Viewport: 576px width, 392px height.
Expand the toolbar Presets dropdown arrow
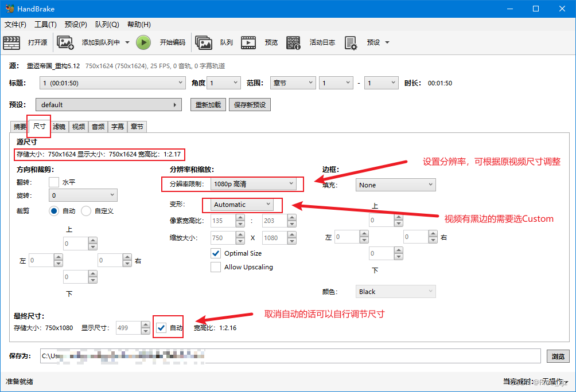pos(387,42)
